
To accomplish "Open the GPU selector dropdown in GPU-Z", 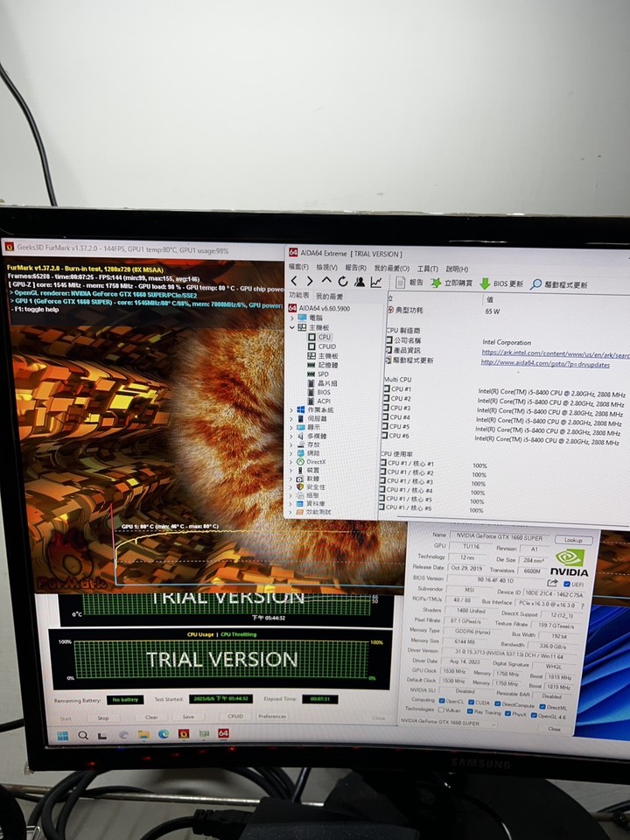I will point(448,723).
